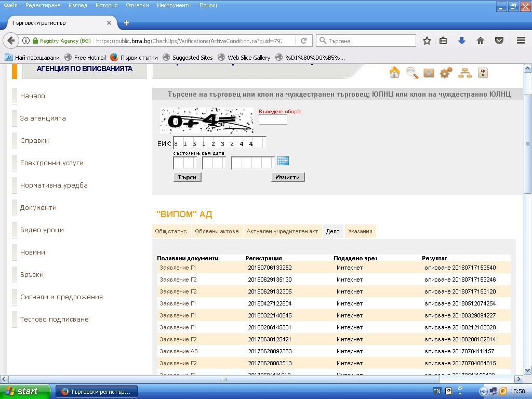Open the downloads arrow icon
532x399 pixels.
tap(461, 41)
